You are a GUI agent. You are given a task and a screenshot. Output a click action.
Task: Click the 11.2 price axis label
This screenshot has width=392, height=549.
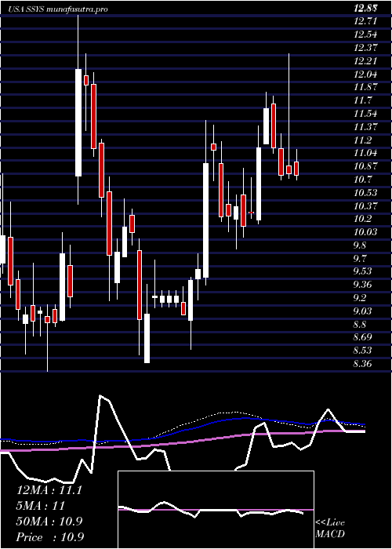pyautogui.click(x=362, y=140)
